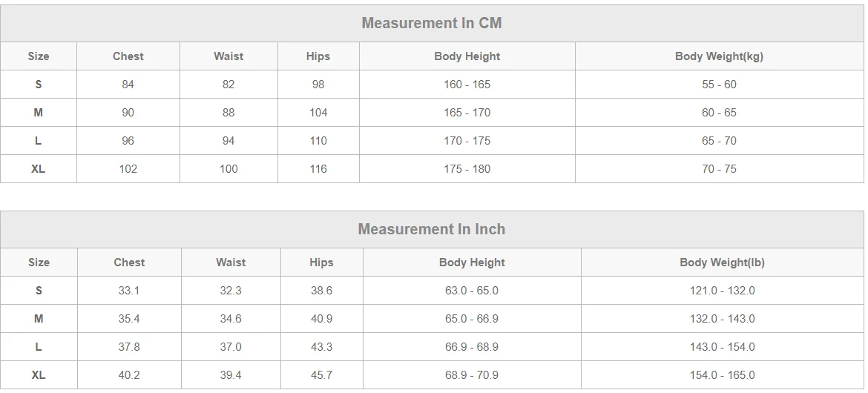Click hips value 104 for size M
Viewport: 868px width, 393px height.
pyautogui.click(x=318, y=113)
